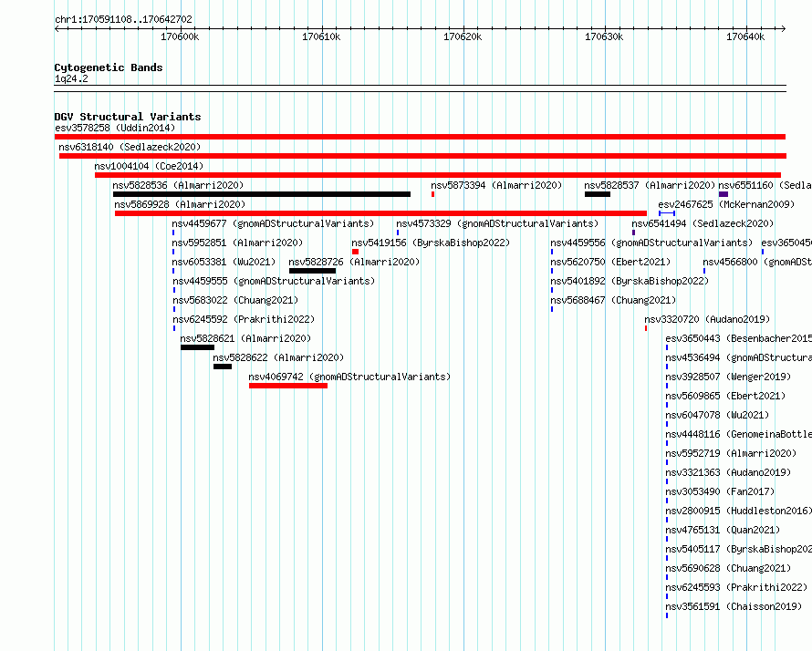The width and height of the screenshot is (812, 651).
Task: Select nsv3053490 (Fan2017) label
Action: 720,491
